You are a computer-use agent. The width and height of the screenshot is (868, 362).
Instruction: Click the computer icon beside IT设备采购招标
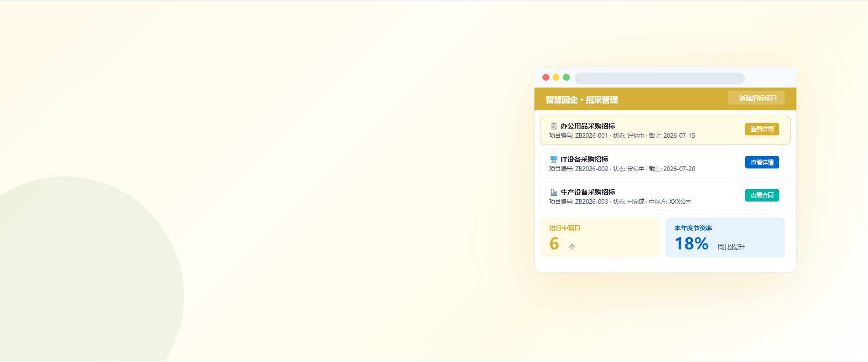click(554, 159)
